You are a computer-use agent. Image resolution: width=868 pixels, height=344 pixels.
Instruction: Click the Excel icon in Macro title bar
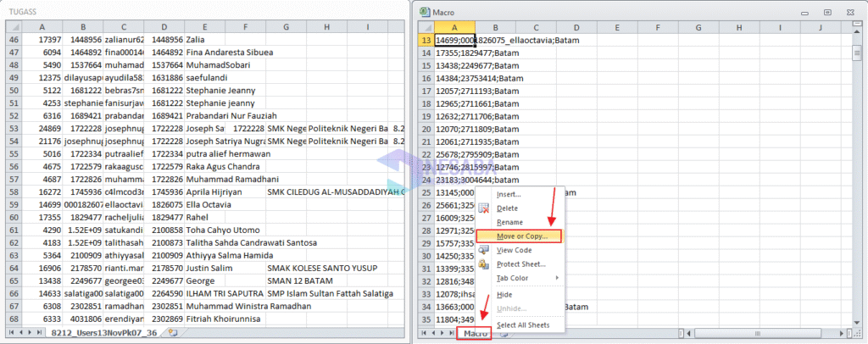click(426, 11)
